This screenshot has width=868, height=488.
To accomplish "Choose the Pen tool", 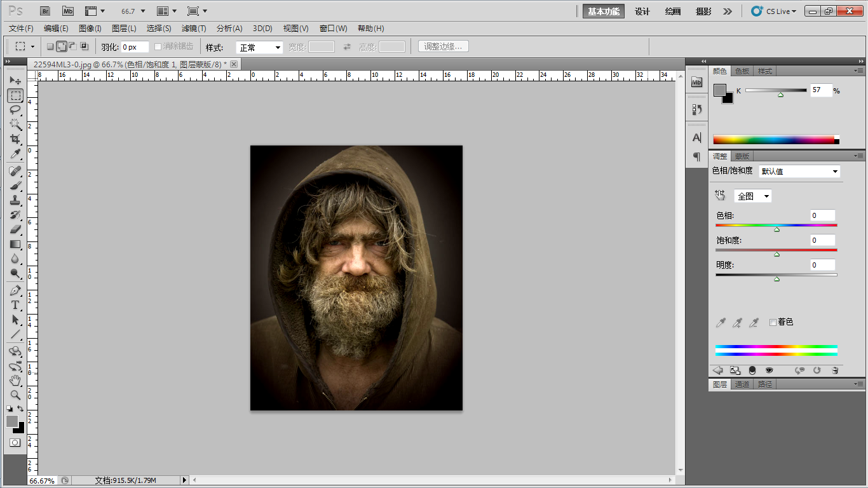I will coord(15,290).
